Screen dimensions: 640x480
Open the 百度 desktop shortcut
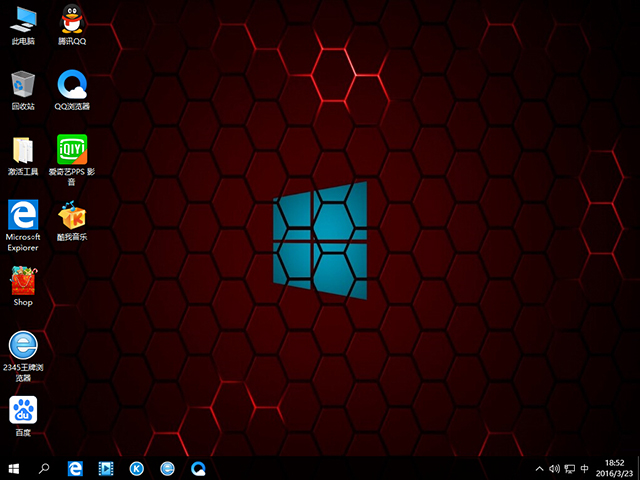point(22,410)
